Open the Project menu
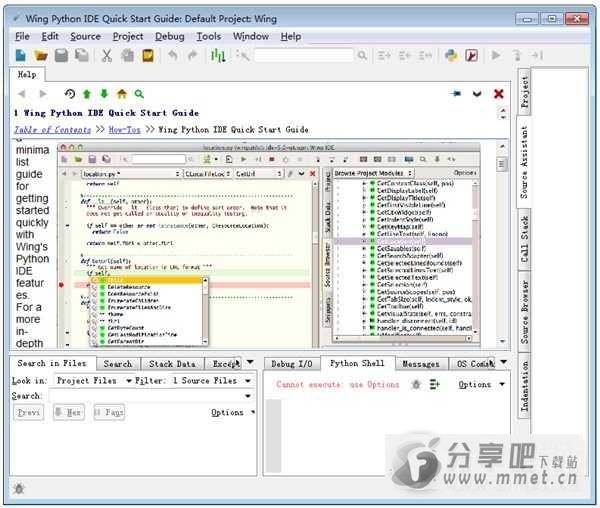 pos(128,37)
